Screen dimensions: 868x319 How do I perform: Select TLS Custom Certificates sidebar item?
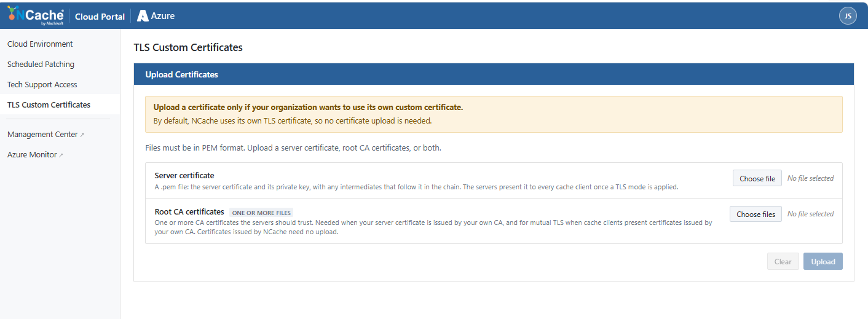(x=60, y=105)
